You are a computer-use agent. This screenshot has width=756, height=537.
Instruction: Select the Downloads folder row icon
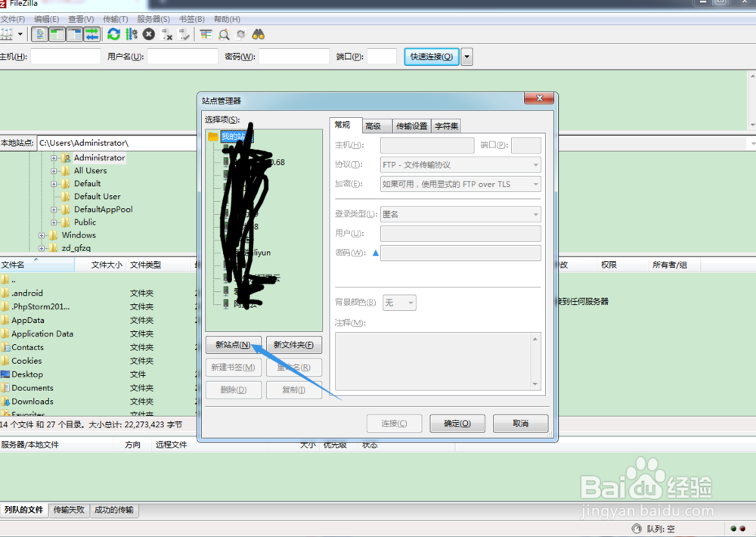point(5,401)
